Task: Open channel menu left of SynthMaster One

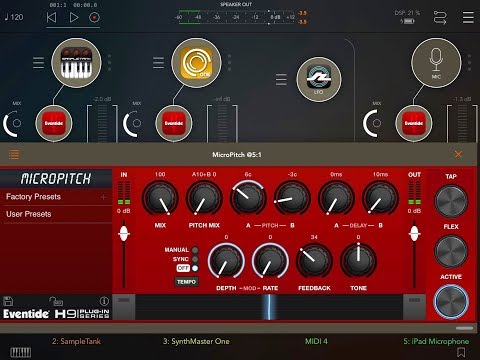Action: pos(158,63)
